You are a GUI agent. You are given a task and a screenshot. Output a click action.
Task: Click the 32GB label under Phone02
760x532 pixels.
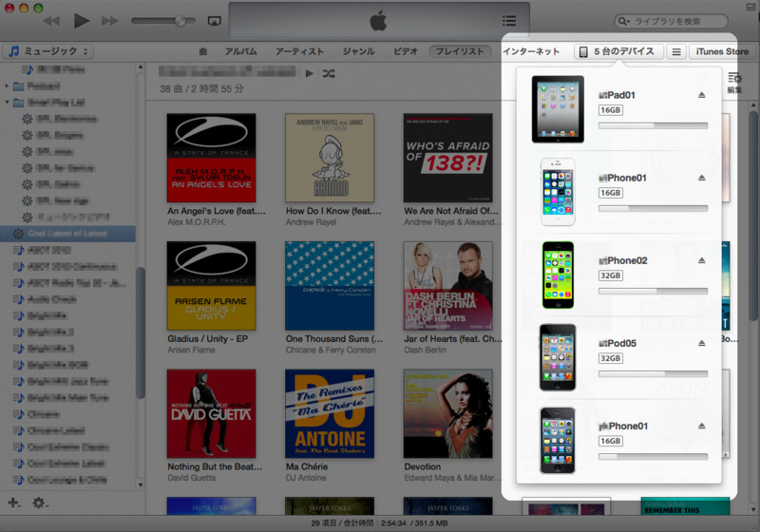click(x=611, y=275)
